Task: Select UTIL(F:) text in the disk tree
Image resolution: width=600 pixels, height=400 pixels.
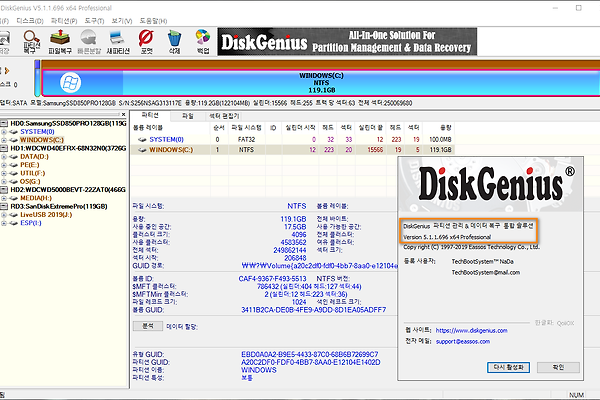Action: tap(33, 173)
